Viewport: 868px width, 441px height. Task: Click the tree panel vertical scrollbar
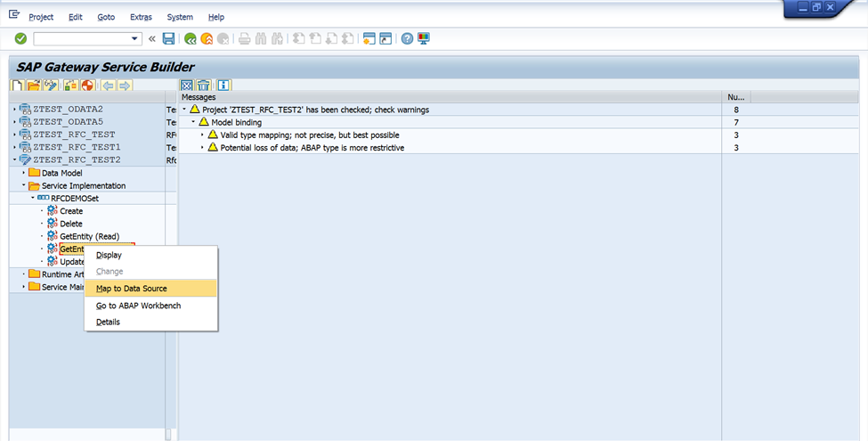click(x=169, y=433)
